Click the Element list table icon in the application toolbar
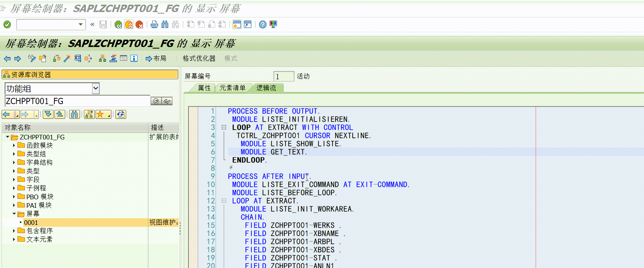Viewport: 644px width, 268px height. pyautogui.click(x=124, y=59)
